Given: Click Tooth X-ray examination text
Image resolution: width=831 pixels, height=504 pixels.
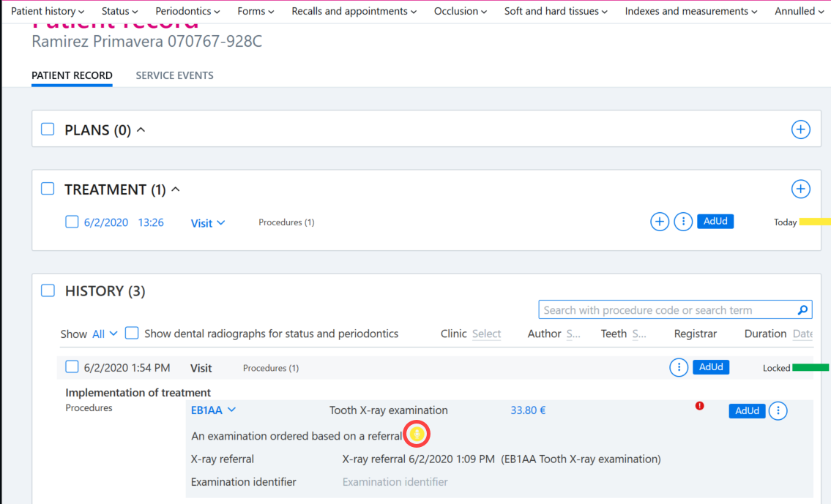Looking at the screenshot, I should (x=389, y=410).
